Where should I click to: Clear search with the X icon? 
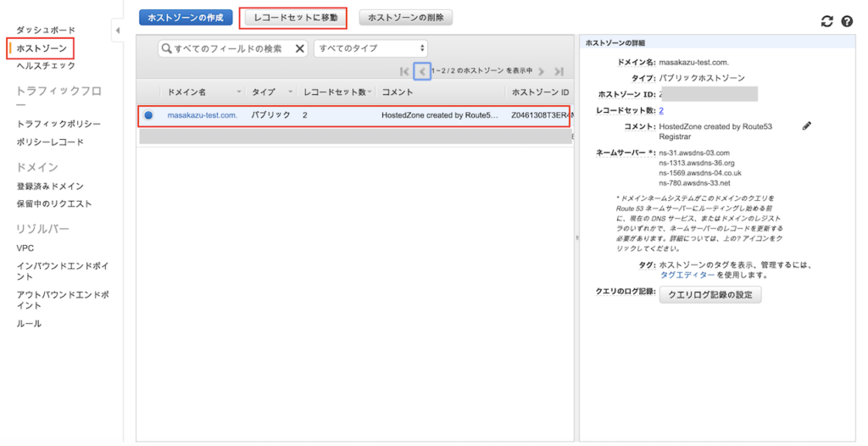coord(300,49)
